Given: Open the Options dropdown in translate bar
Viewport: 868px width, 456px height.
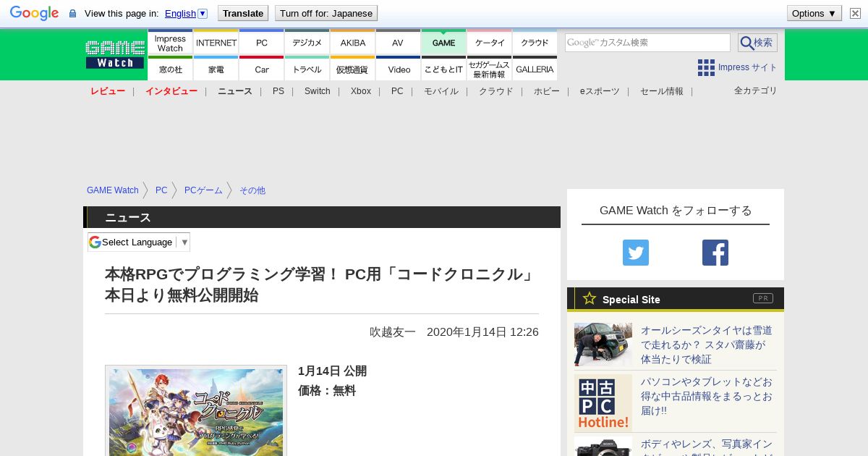Looking at the screenshot, I should point(814,13).
